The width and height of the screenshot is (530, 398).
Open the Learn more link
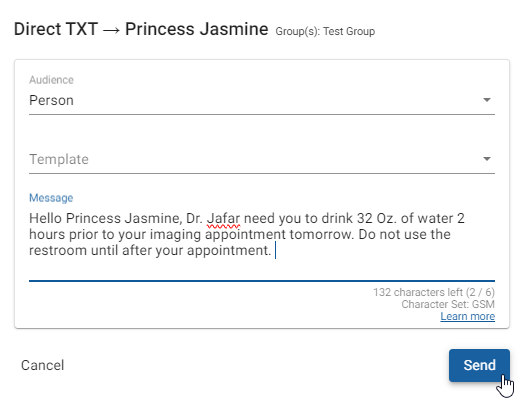(x=467, y=316)
